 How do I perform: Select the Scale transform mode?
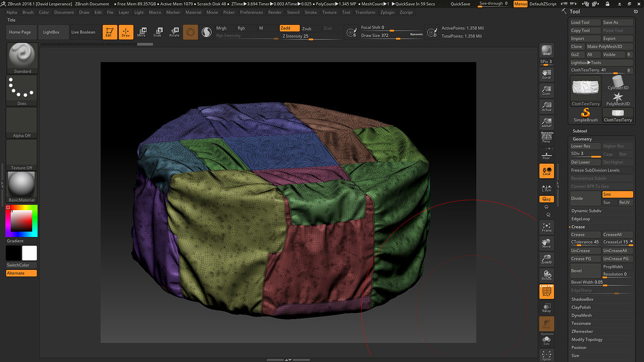[x=158, y=32]
